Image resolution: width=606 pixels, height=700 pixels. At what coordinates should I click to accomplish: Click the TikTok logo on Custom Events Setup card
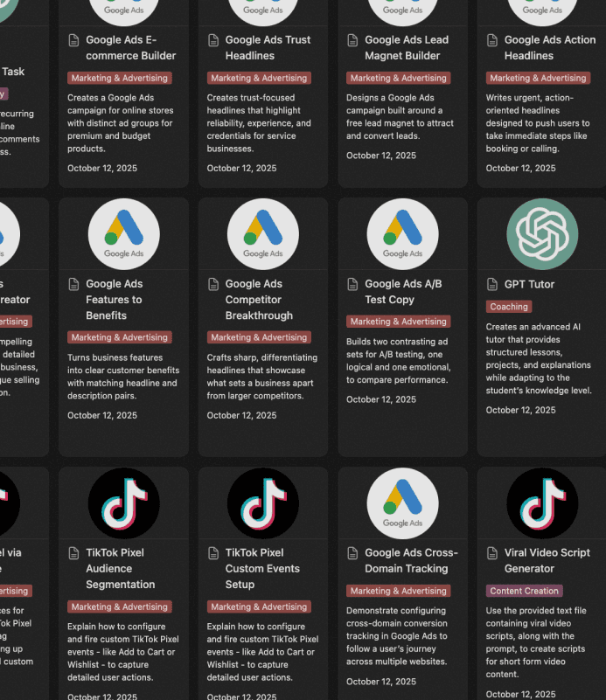(x=263, y=503)
